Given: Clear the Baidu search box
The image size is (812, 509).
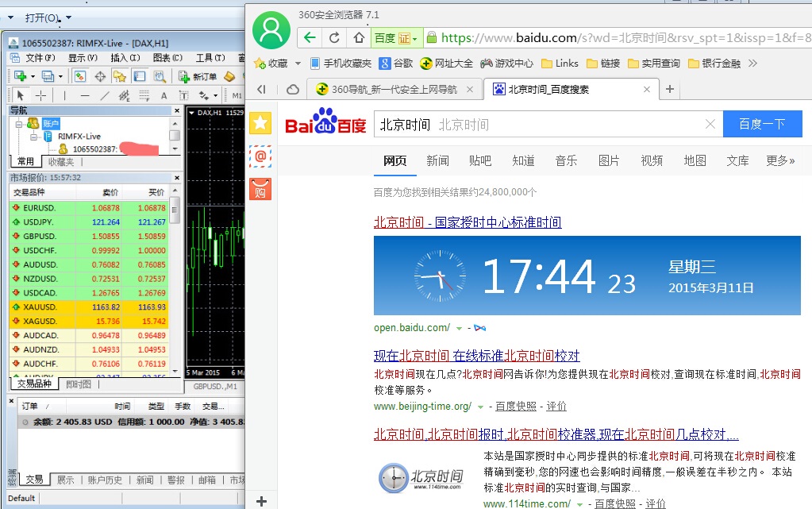Looking at the screenshot, I should (x=710, y=124).
